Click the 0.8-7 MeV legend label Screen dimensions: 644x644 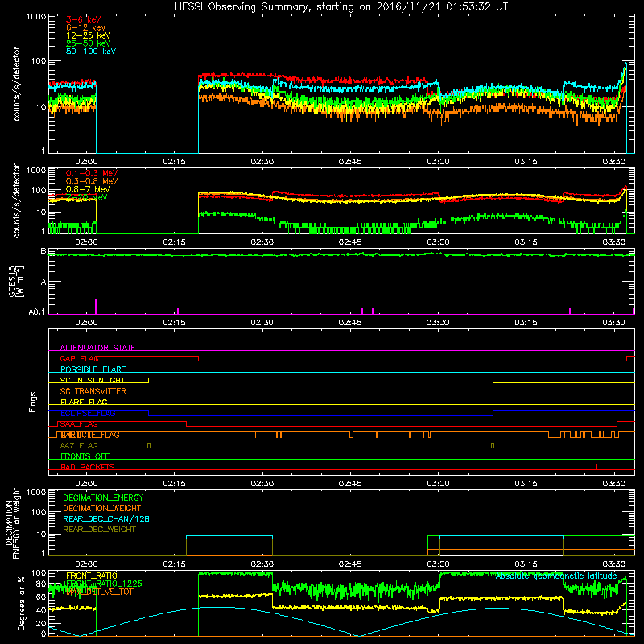[x=88, y=189]
